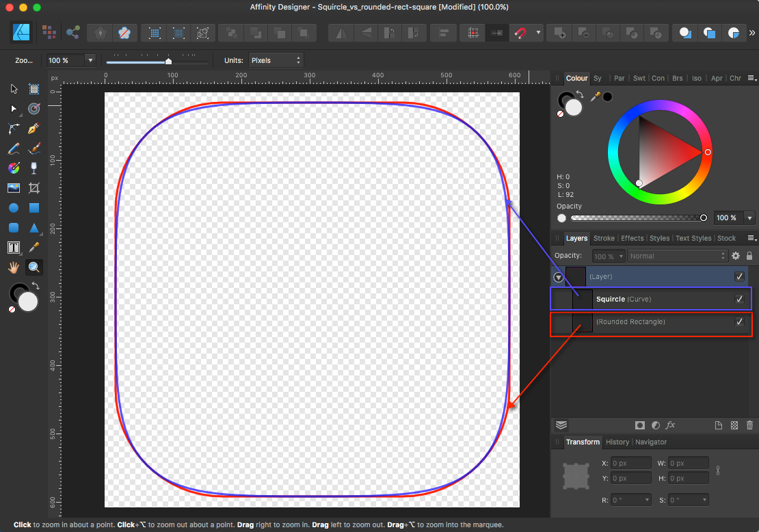Image resolution: width=759 pixels, height=532 pixels.
Task: Select the Hand (View) tool
Action: pos(12,267)
